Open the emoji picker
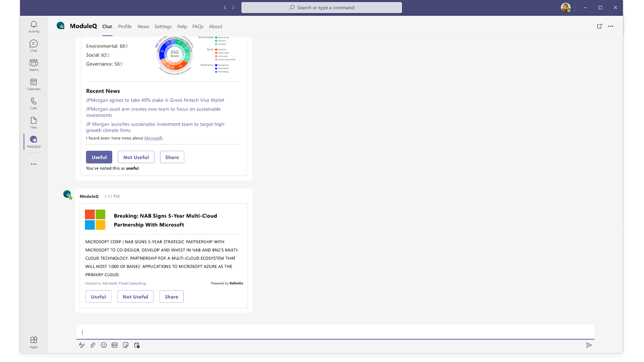Viewport: 644px width, 362px height. tap(104, 345)
